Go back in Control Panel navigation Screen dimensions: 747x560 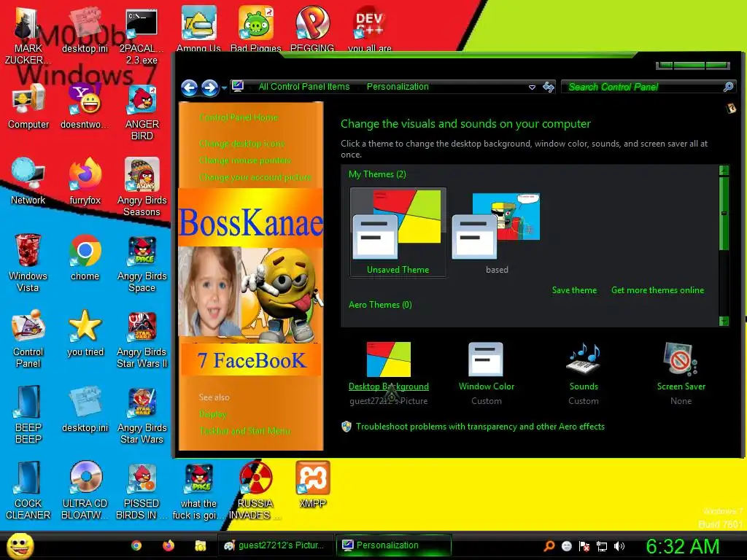coord(190,87)
